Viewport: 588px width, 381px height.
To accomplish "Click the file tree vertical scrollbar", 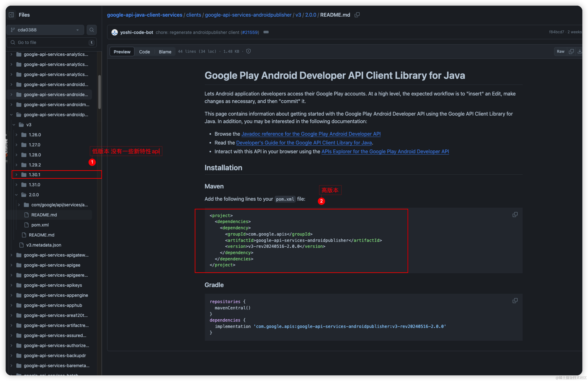I will [100, 92].
